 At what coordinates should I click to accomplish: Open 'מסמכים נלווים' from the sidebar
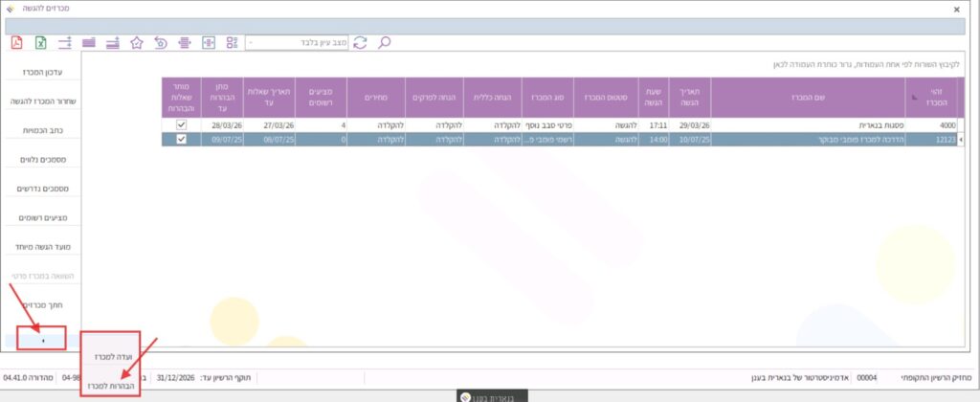tap(41, 160)
